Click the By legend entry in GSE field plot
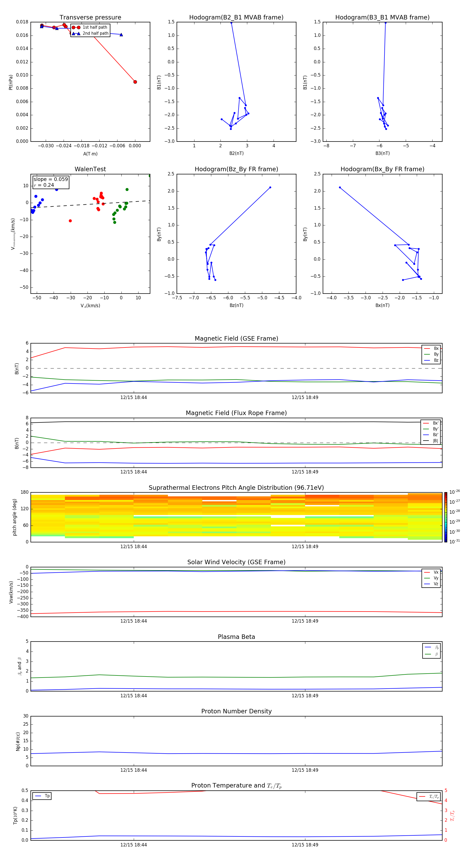473x868 pixels. [431, 354]
